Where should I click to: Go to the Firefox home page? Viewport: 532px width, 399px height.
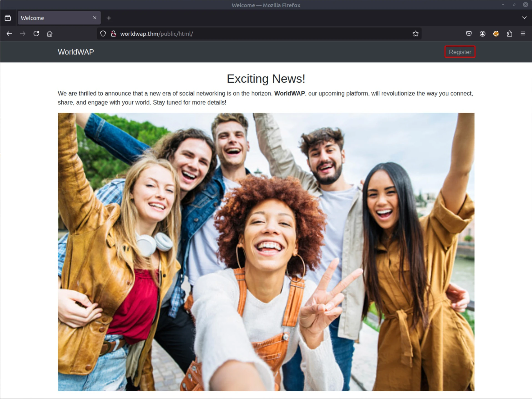coord(50,34)
